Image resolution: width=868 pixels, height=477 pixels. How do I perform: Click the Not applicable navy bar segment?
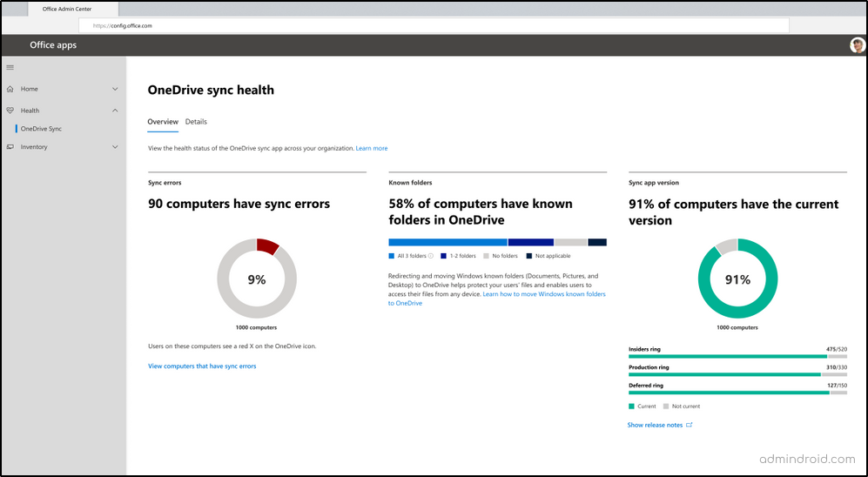tap(597, 242)
